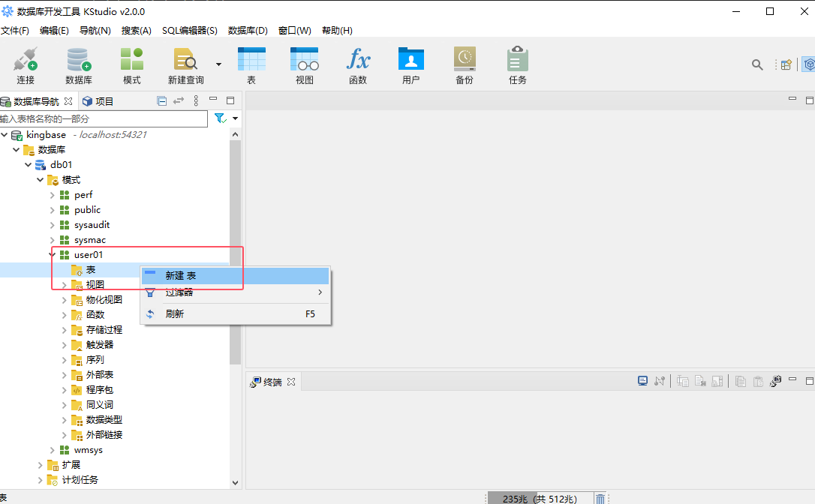This screenshot has width=815, height=504.
Task: Select 刷新 (Refresh) in context menu
Action: (174, 314)
